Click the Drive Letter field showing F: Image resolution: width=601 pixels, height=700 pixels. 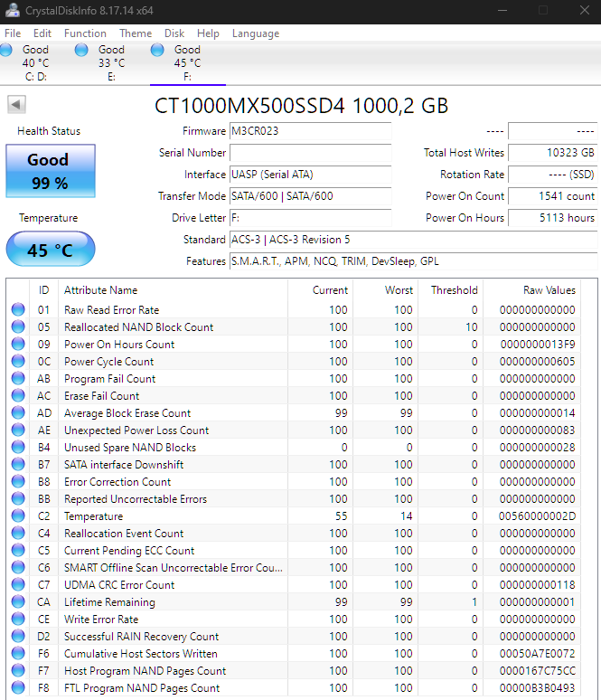tap(311, 218)
